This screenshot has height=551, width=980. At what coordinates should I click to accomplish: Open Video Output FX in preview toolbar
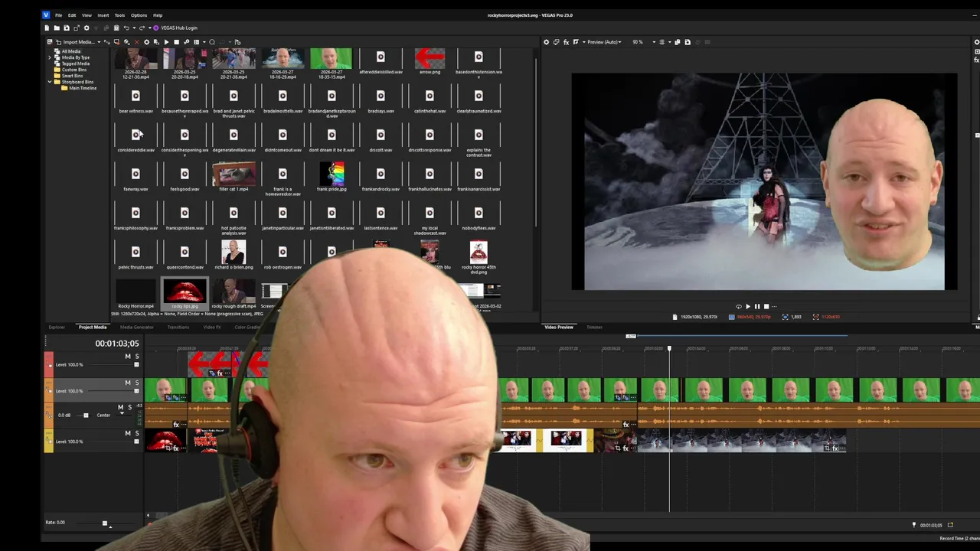tap(566, 42)
